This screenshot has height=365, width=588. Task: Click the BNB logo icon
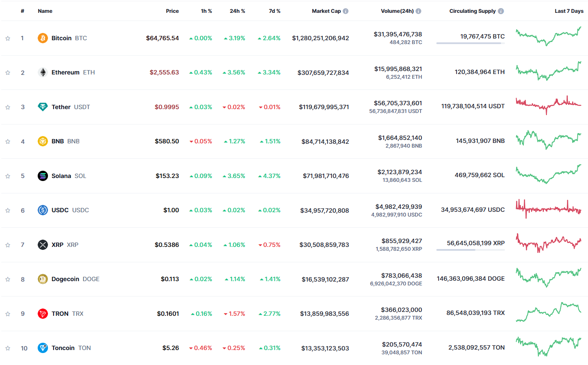pos(43,141)
